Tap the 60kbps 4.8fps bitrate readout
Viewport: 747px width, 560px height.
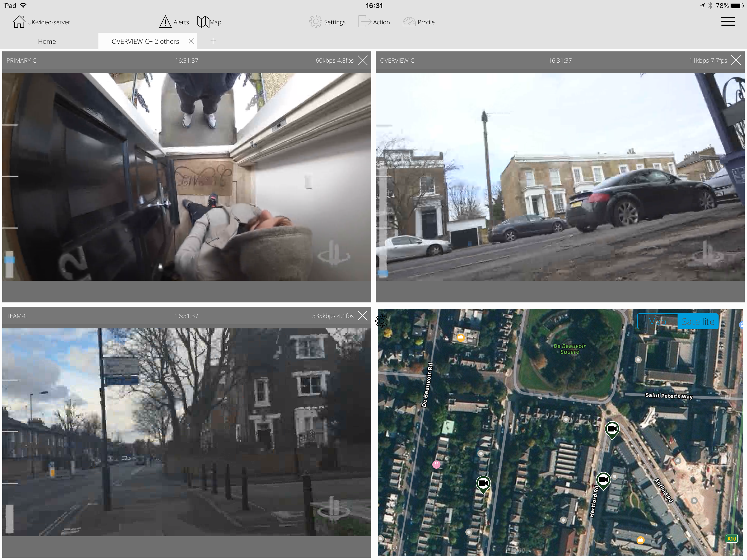click(x=334, y=60)
